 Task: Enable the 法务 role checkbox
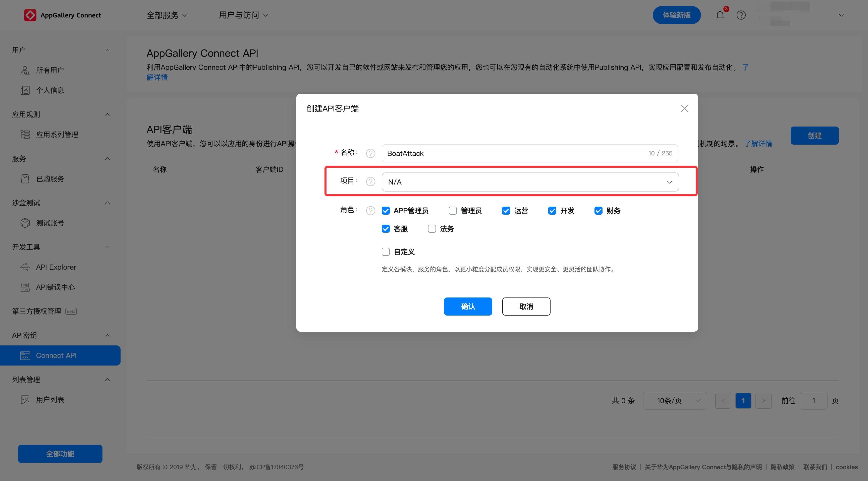pos(432,229)
